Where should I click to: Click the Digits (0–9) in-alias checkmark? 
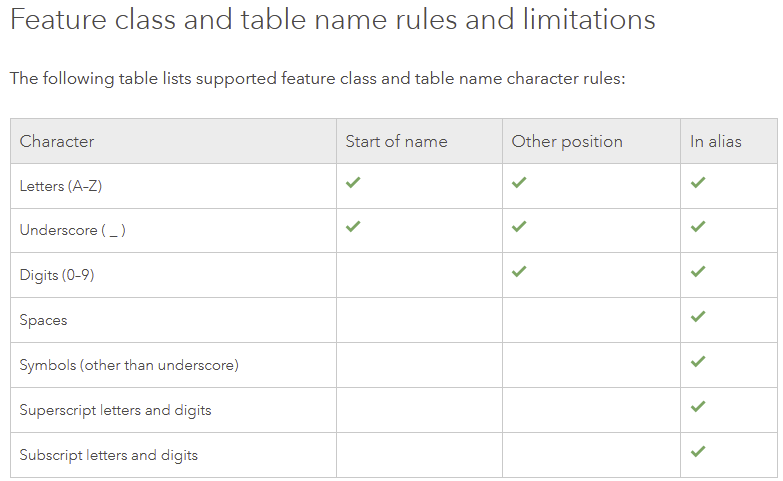click(x=698, y=272)
